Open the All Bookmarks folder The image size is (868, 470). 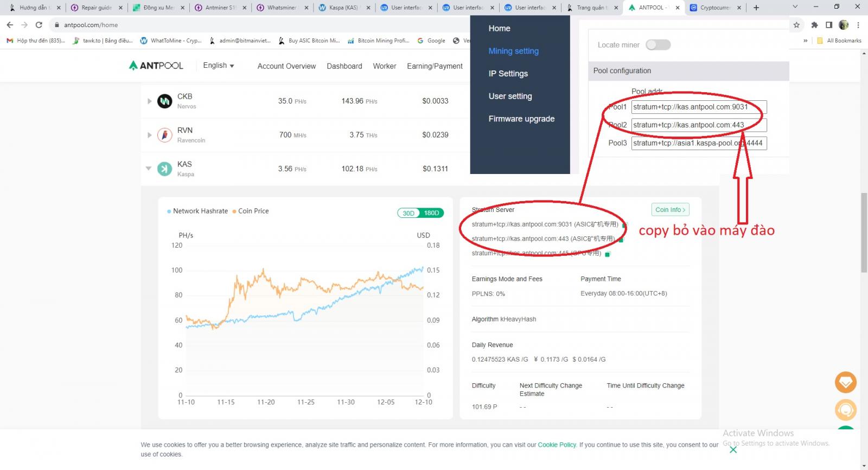click(839, 41)
